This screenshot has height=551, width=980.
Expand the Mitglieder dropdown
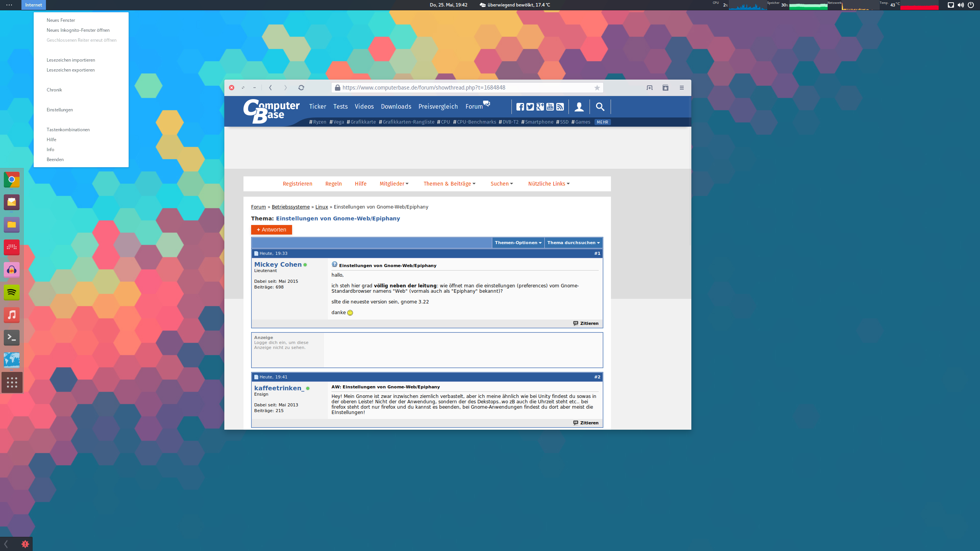394,184
